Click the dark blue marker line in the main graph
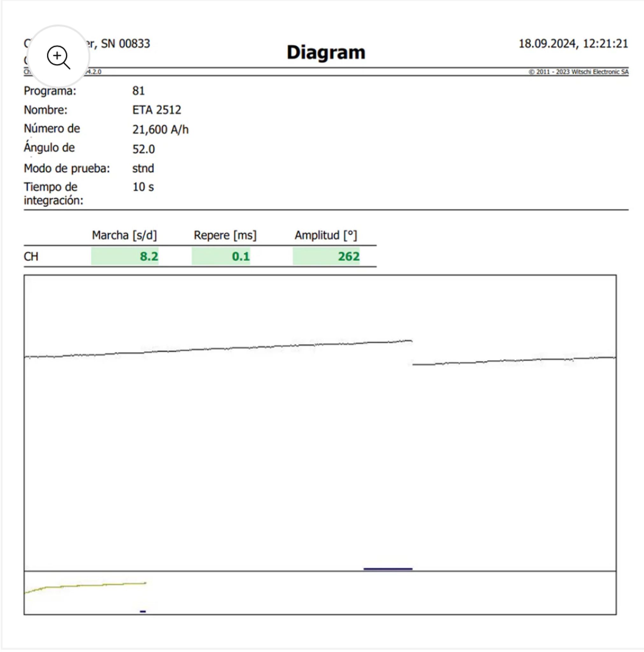644x652 pixels. coord(387,569)
